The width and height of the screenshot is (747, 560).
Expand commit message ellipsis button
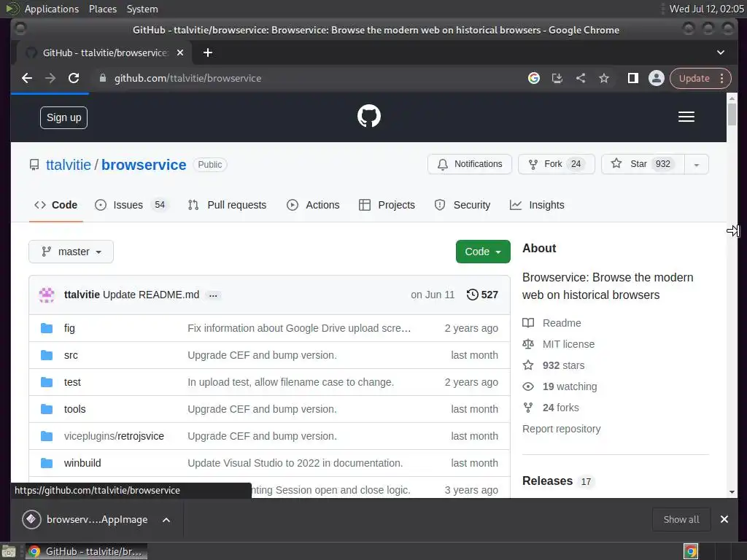click(x=213, y=295)
